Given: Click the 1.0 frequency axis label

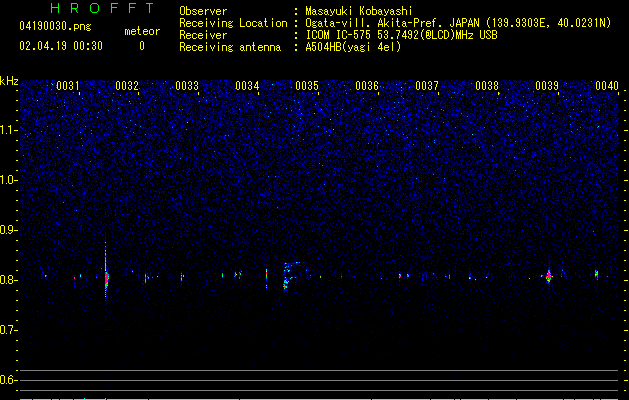Looking at the screenshot, I should tap(9, 180).
